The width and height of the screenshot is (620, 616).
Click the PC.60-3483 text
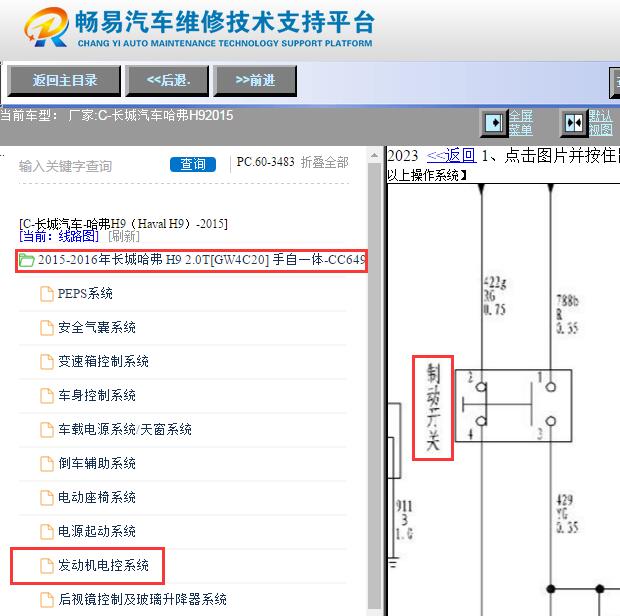tap(265, 162)
